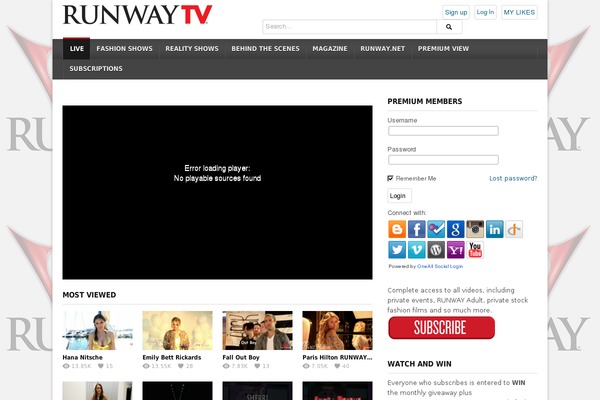Open the Hana Nitsche video thumbnail
Image resolution: width=600 pixels, height=400 pixels.
[98, 330]
